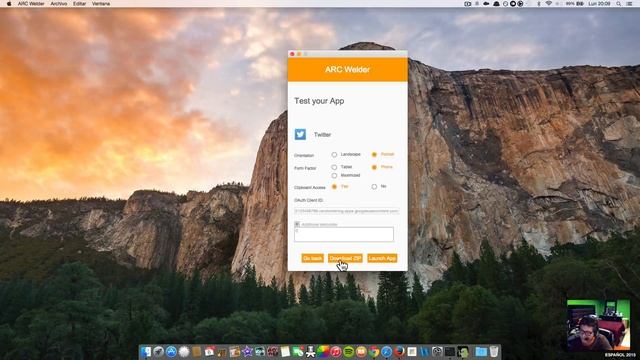The width and height of the screenshot is (640, 360).
Task: Open Spotlight search in the menu bar
Action: [619, 4]
